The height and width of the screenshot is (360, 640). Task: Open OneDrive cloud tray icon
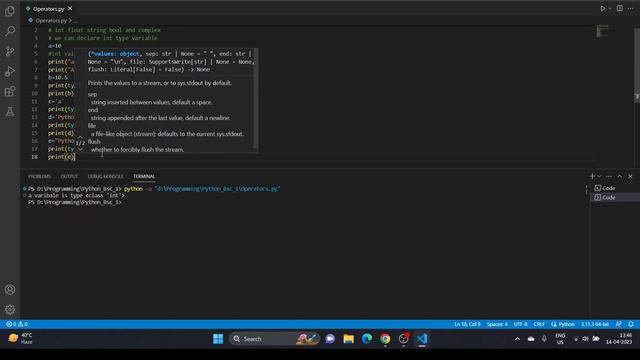(531, 339)
